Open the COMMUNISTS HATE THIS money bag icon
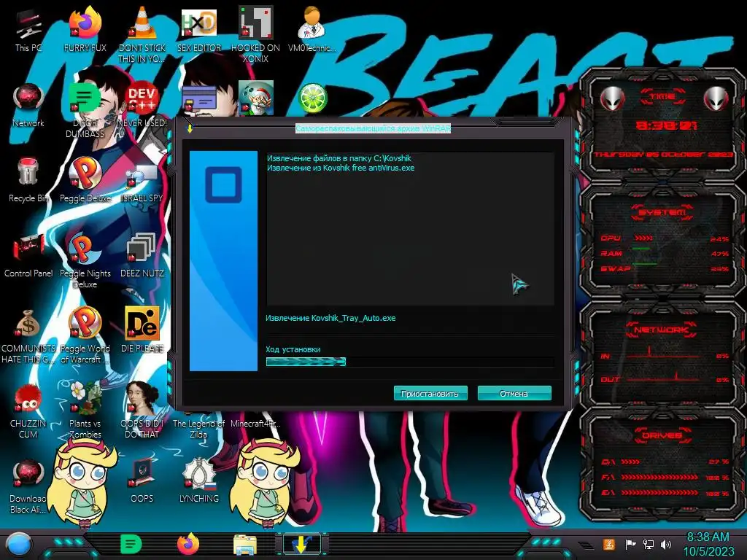This screenshot has width=747, height=560. [x=28, y=336]
